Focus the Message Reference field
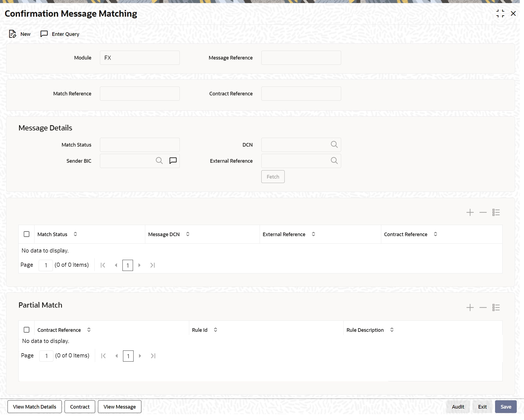 coord(301,58)
